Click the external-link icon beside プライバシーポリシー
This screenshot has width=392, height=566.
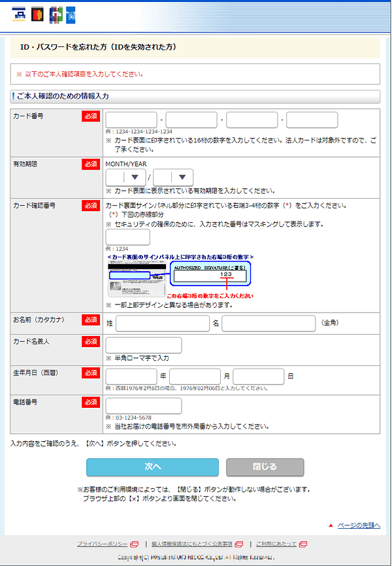coord(135,544)
